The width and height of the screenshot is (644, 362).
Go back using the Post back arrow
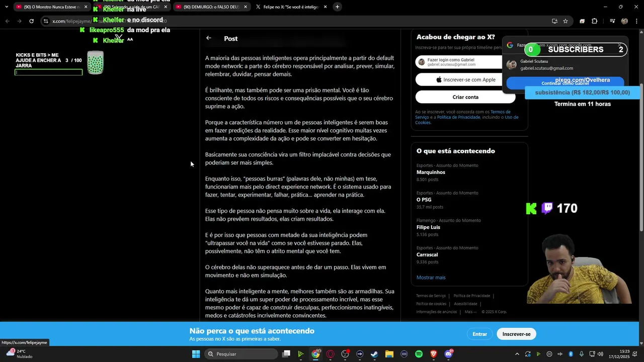pos(209,38)
